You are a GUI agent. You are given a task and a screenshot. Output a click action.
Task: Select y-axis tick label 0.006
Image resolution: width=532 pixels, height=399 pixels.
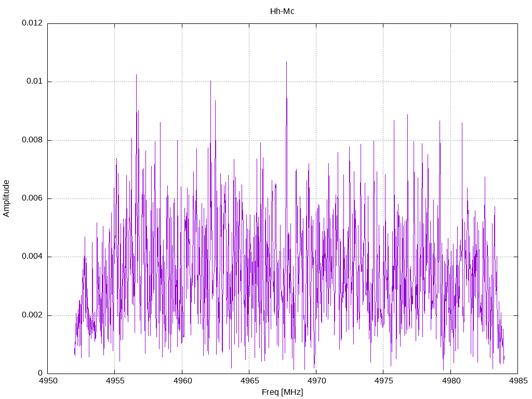coord(32,198)
